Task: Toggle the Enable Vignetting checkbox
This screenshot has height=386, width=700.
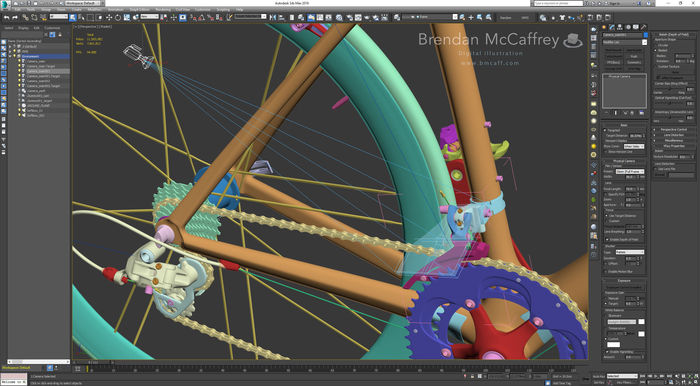Action: click(607, 352)
